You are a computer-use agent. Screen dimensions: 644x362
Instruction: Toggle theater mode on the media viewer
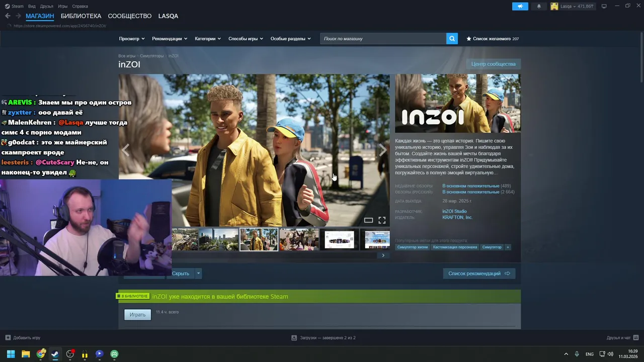click(x=368, y=220)
